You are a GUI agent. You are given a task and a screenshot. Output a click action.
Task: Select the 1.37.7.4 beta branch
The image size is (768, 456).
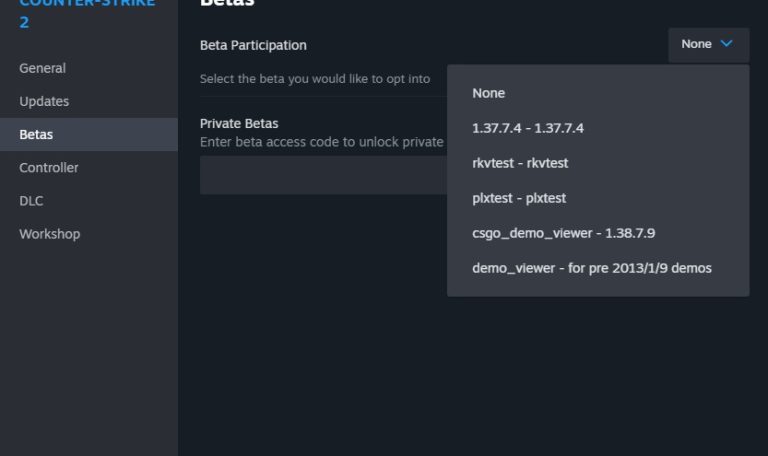[x=528, y=128]
